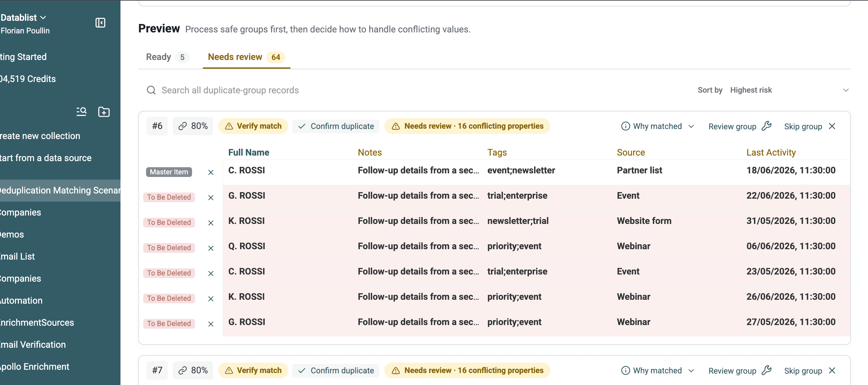Collapse the sidebar with the panel icon
Viewport: 868px width, 385px height.
[100, 23]
